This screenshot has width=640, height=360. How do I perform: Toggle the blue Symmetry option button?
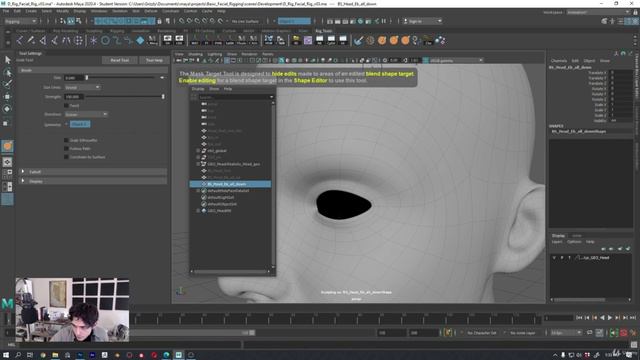click(80, 124)
